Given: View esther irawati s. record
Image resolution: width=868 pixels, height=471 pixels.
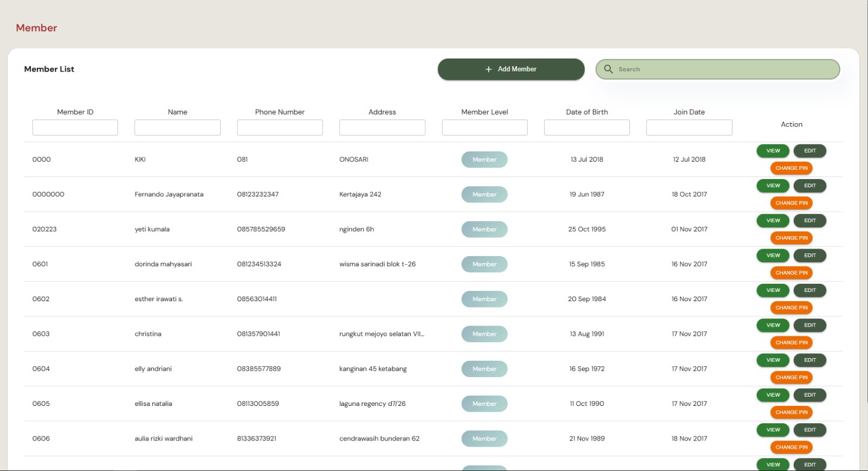Looking at the screenshot, I should (x=773, y=290).
